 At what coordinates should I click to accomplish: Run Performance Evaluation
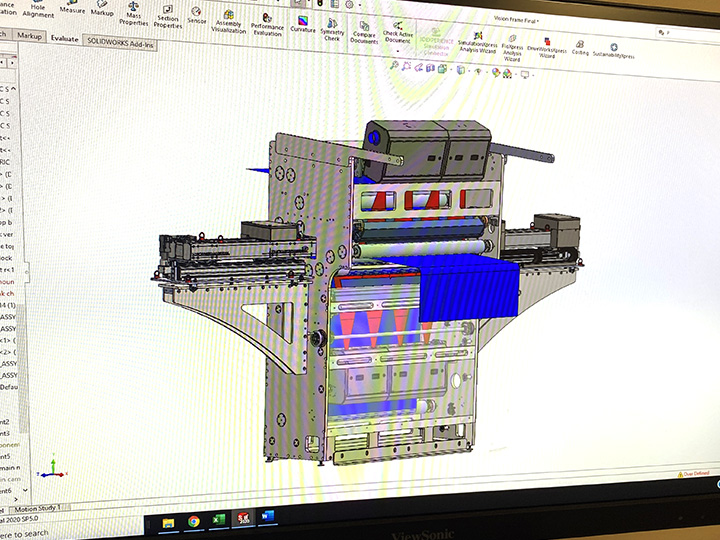267,24
